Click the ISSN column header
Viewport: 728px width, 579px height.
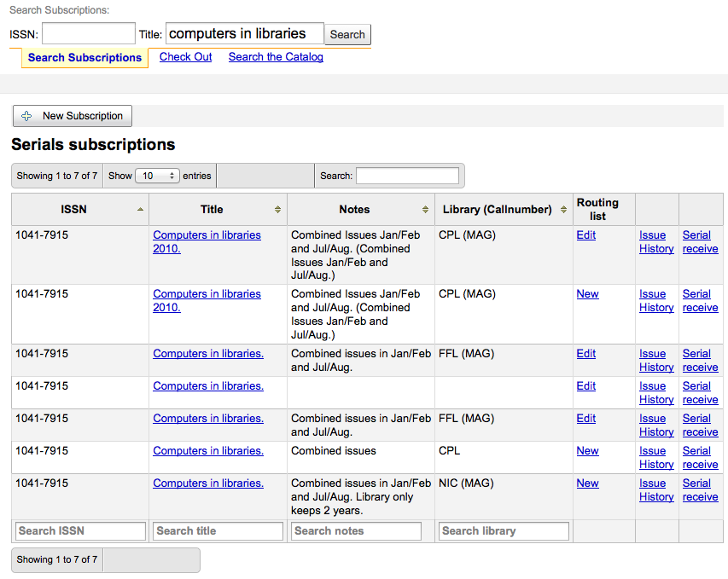pos(80,210)
